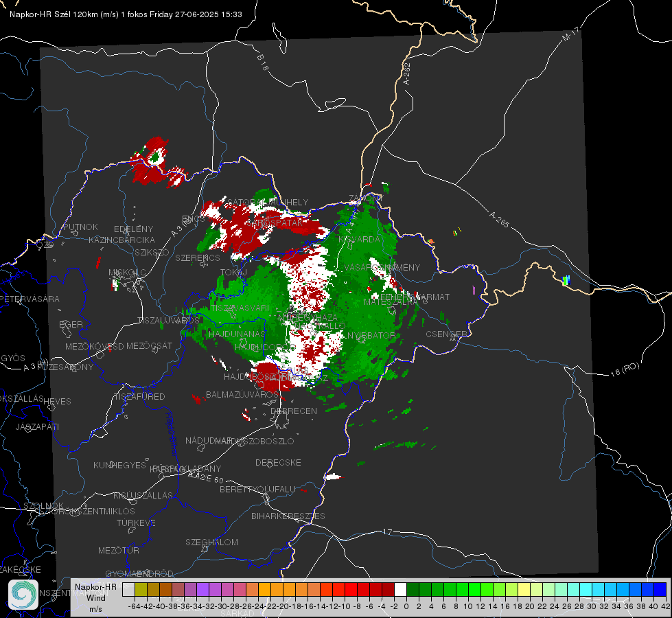Click the KISVÁRDA town label
The image size is (672, 618).
359,240
